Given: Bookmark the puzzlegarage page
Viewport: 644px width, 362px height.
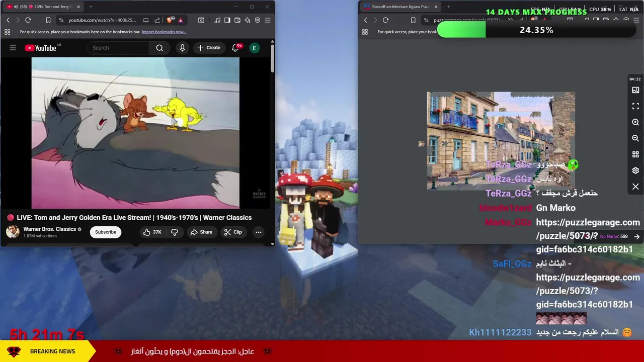Looking at the screenshot, I should tap(413, 20).
